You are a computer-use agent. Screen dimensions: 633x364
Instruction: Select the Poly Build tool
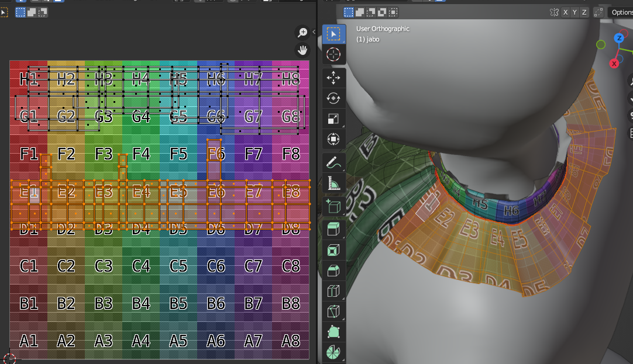[333, 332]
